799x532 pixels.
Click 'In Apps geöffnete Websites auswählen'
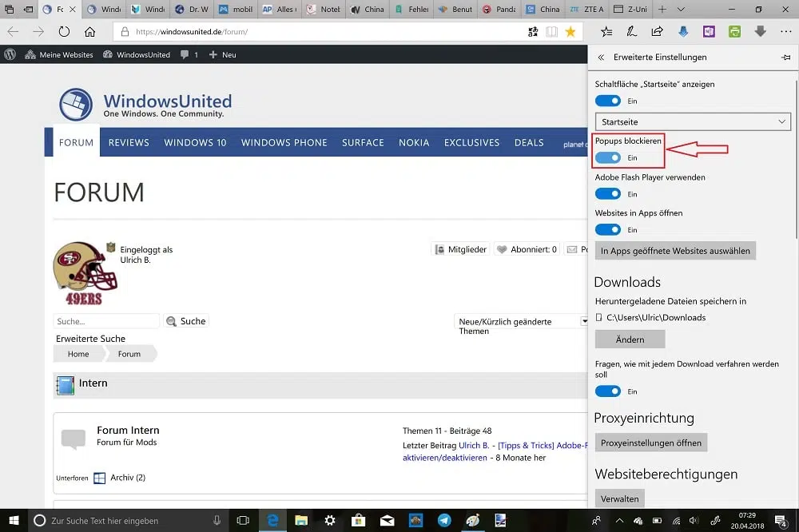[x=675, y=251]
